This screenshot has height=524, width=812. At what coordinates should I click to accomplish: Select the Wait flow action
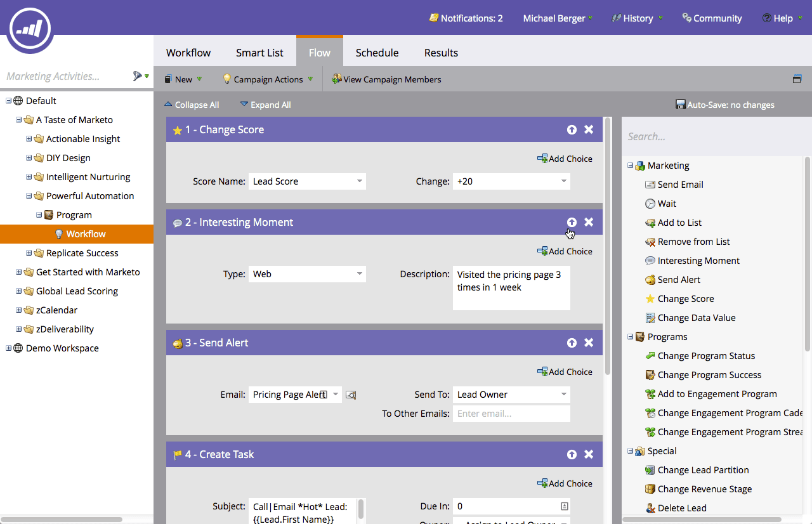click(667, 203)
